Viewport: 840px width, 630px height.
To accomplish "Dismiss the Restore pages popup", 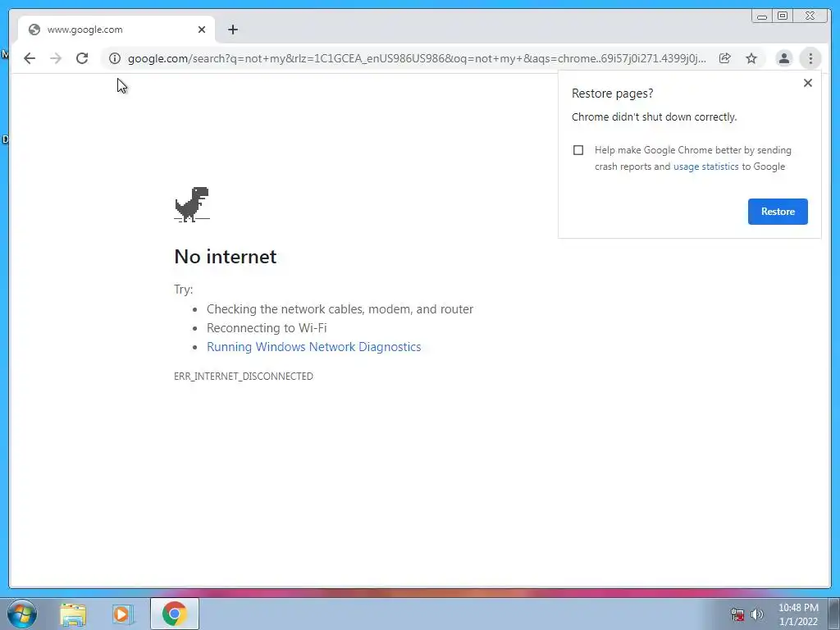I will [x=808, y=83].
